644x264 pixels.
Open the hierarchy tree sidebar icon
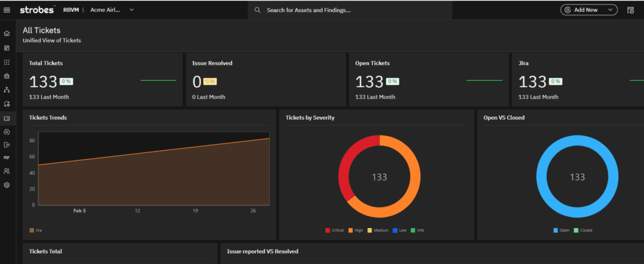7,90
